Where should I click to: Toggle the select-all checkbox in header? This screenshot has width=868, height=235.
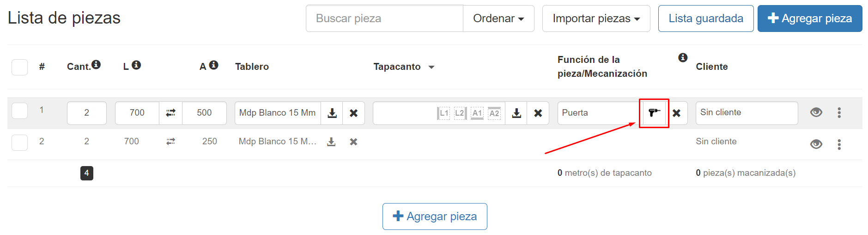coord(19,67)
